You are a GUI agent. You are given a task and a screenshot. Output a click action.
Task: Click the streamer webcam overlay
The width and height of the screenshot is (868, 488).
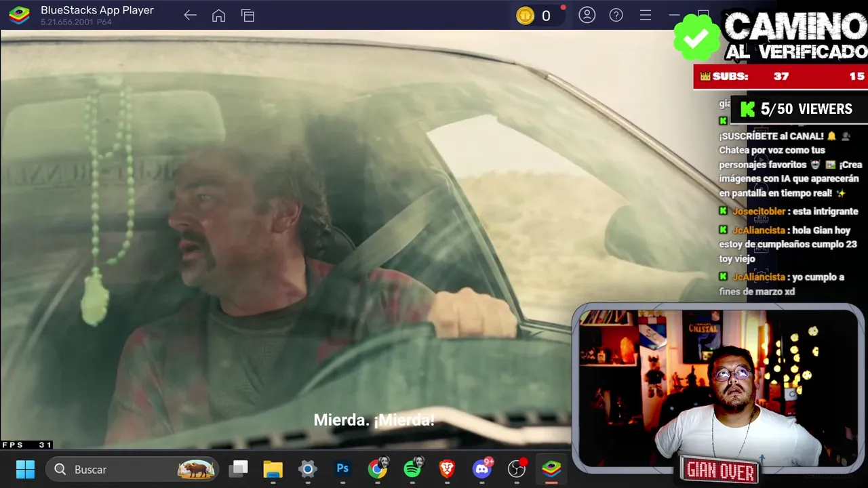717,388
